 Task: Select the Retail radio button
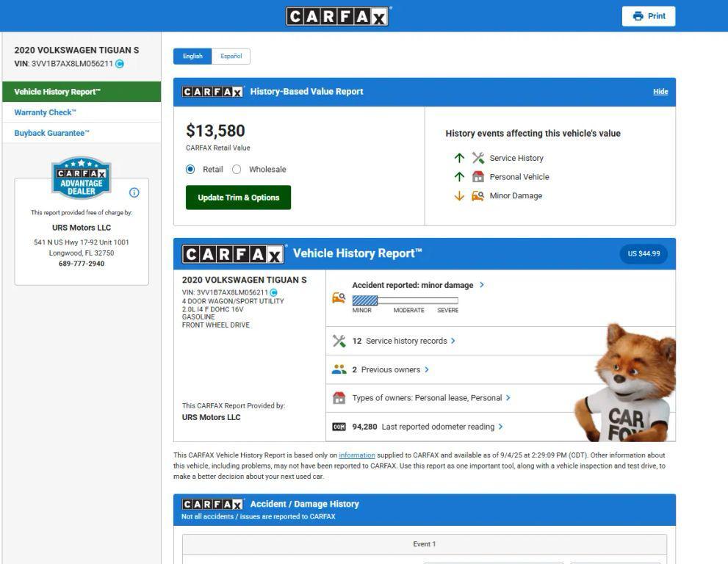[190, 170]
